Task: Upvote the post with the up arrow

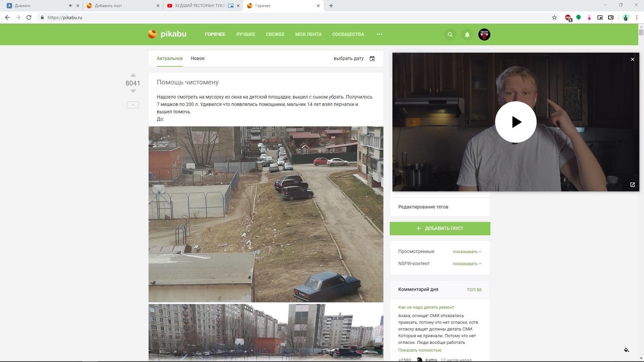Action: click(133, 75)
